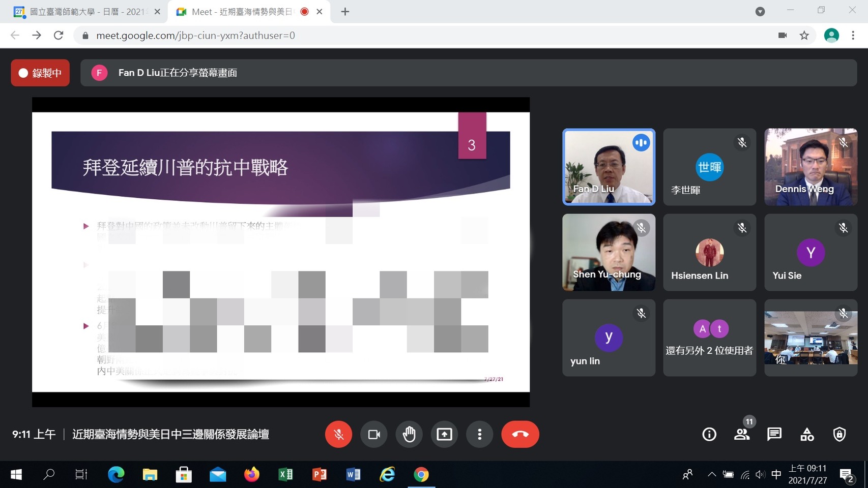The height and width of the screenshot is (488, 868).
Task: Expand hidden system tray icons
Action: [711, 474]
